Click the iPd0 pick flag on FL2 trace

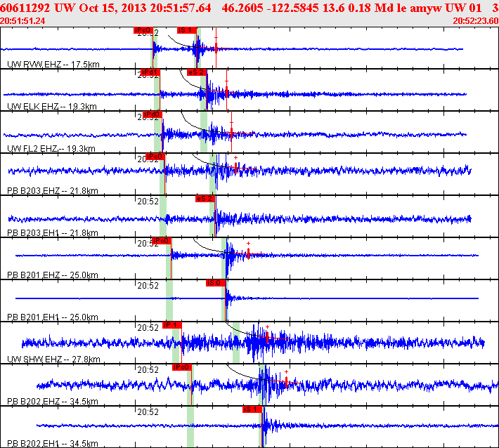click(x=153, y=114)
